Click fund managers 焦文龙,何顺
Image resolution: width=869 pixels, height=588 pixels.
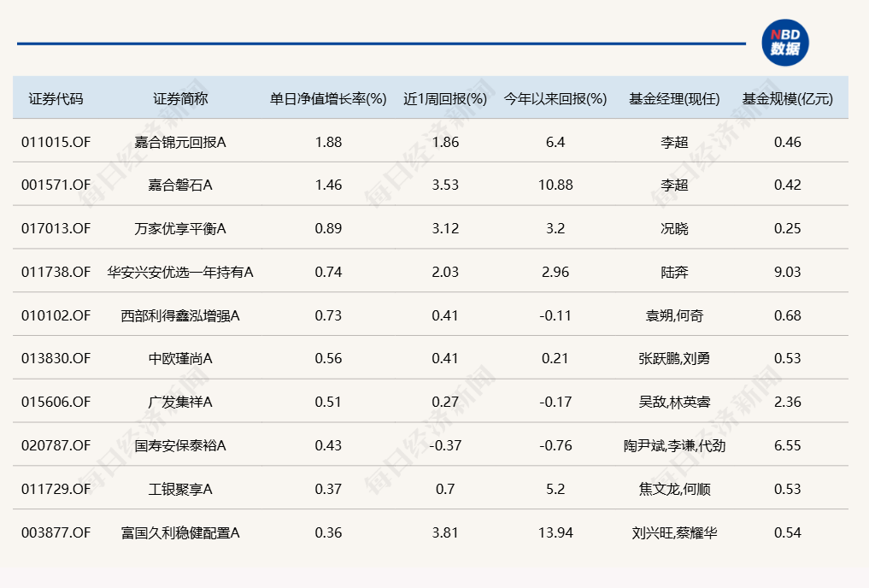[x=674, y=489]
